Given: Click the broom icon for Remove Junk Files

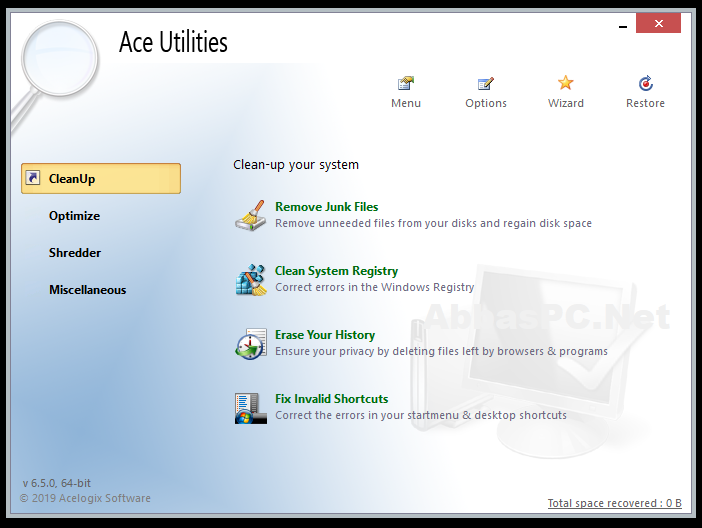Looking at the screenshot, I should tap(251, 215).
